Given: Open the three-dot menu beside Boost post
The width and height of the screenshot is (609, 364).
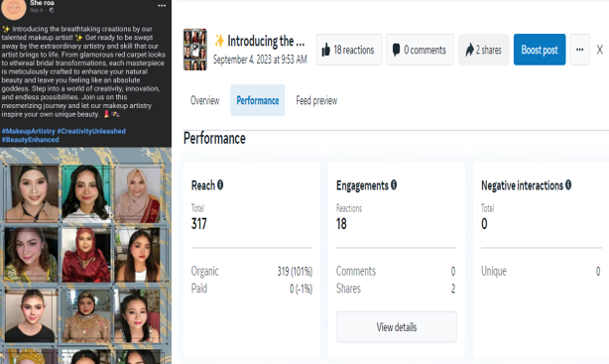Looking at the screenshot, I should 579,50.
